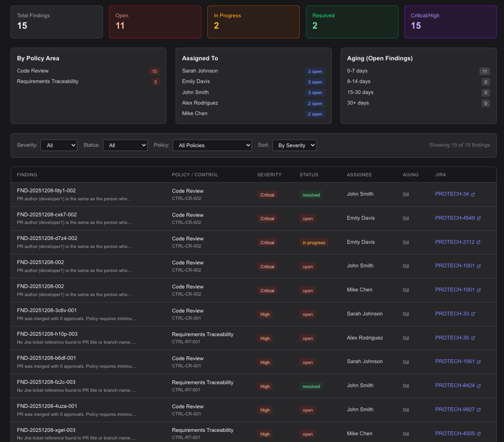Viewport: 504px width, 442px height.
Task: Open the Severity filter dropdown
Action: pos(59,145)
